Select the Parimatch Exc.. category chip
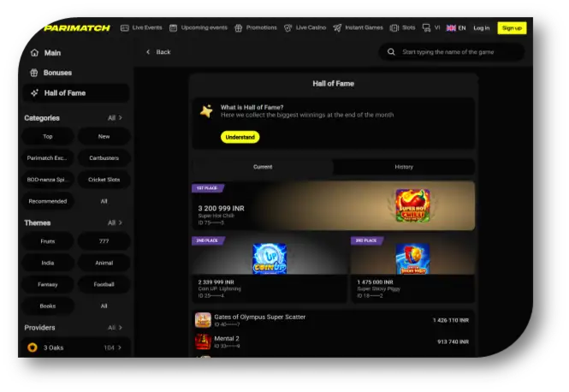The image size is (569, 392). pos(48,157)
